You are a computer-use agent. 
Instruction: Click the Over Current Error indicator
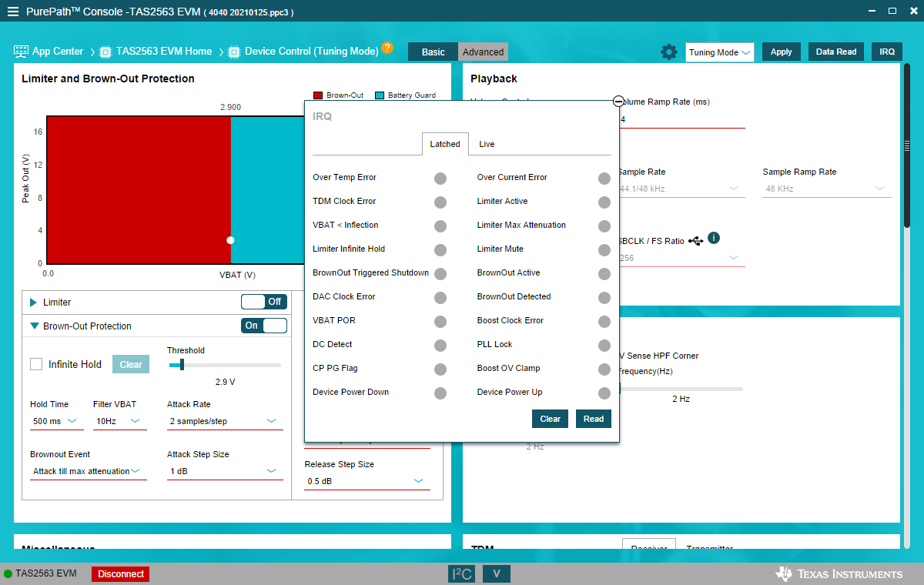pos(604,179)
